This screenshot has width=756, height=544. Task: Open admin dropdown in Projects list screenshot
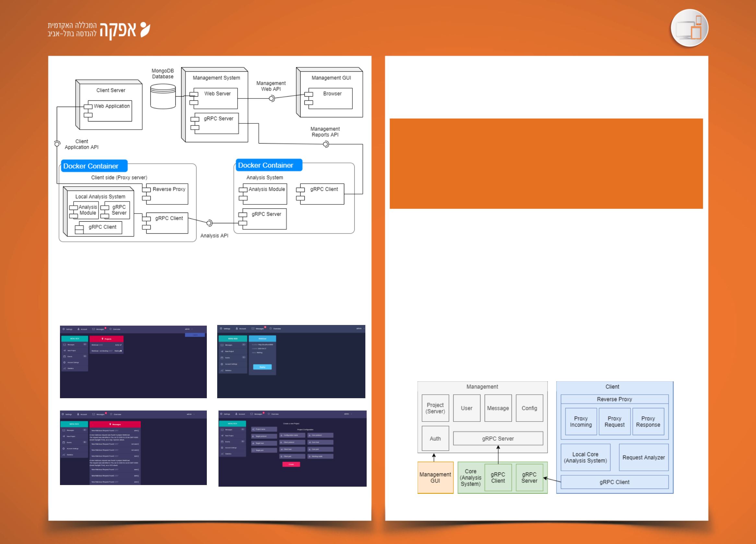[x=189, y=329]
